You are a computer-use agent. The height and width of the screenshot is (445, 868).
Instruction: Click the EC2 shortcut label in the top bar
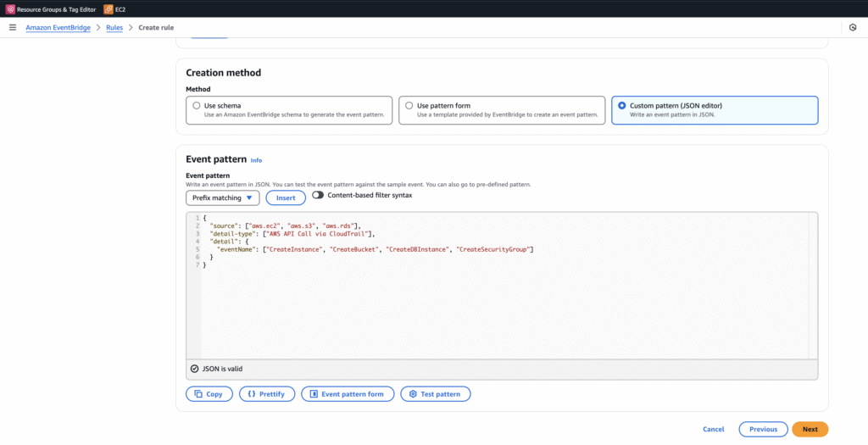[120, 9]
